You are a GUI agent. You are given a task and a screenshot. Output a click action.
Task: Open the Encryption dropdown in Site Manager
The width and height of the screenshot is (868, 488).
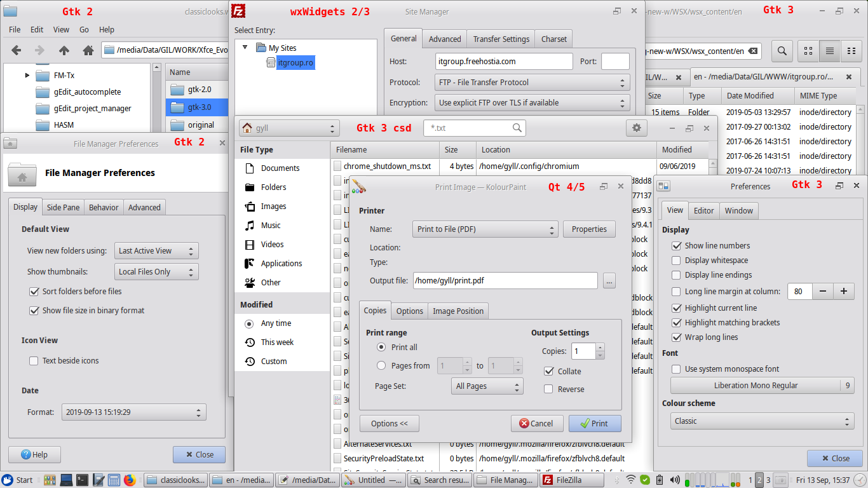pos(532,102)
